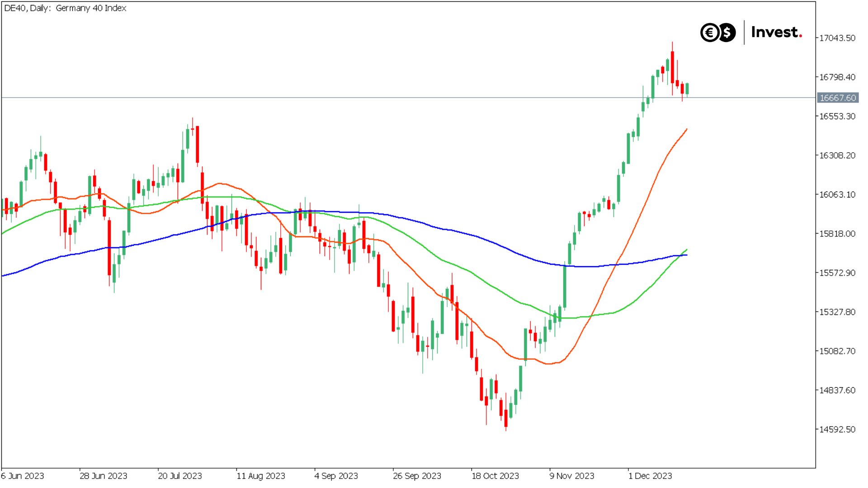
Task: Click the 16063.10 price axis label
Action: pos(837,195)
